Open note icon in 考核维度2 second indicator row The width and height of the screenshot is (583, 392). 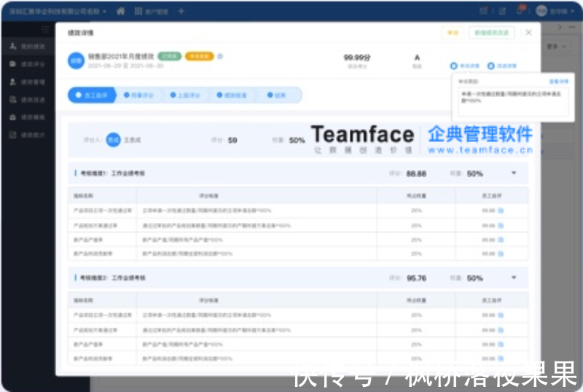pos(501,330)
